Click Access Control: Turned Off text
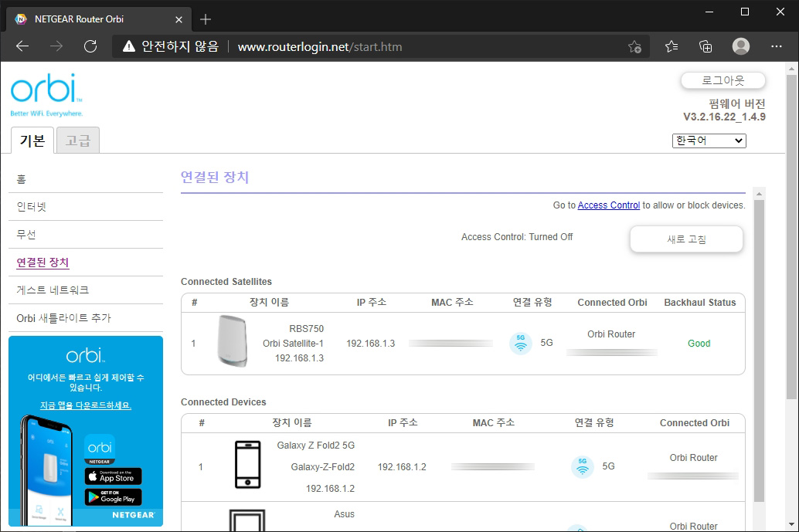799x532 pixels. 517,237
